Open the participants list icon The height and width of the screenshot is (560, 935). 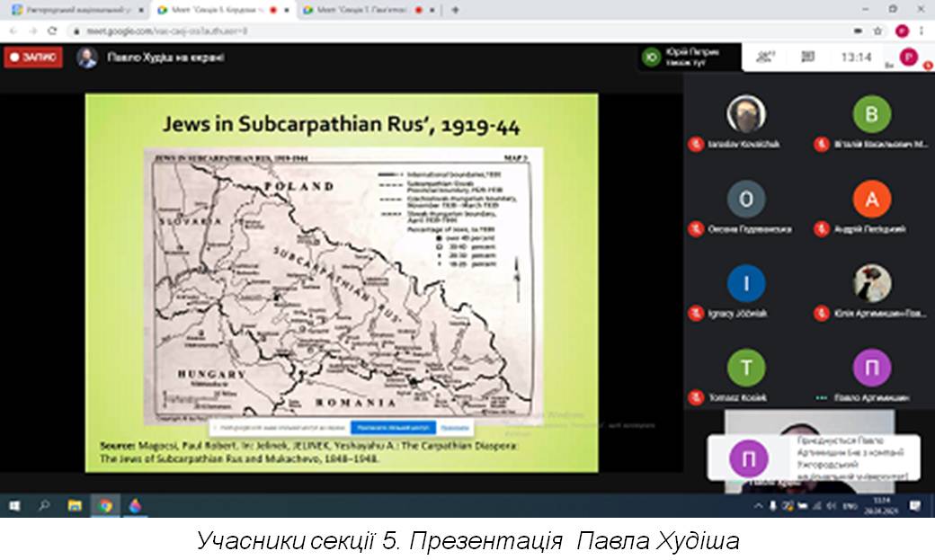coord(765,58)
